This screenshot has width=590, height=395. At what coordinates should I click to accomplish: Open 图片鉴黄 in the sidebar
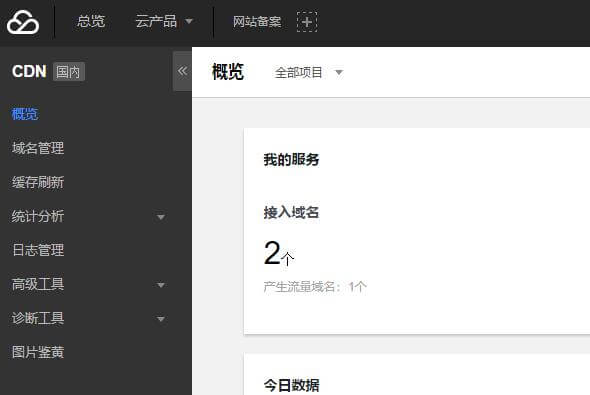[x=38, y=352]
